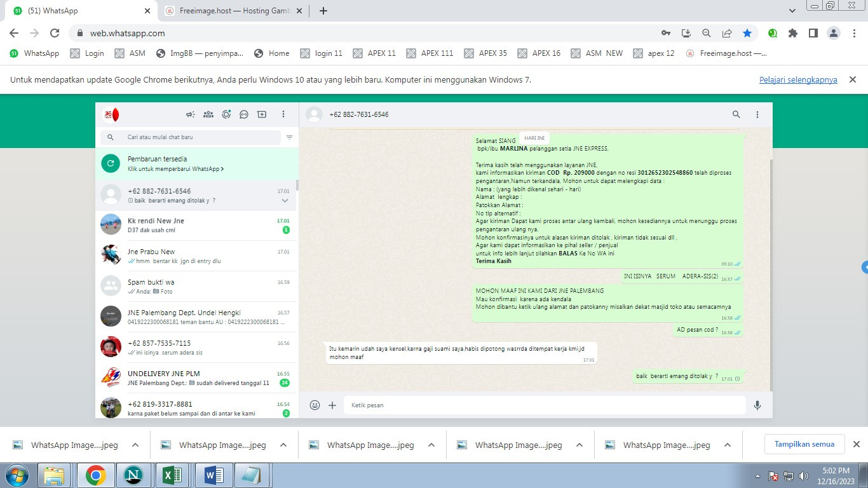Screen dimensions: 868x488
Task: Open the JNE Palembang Dept. Undel Hengki chat
Action: point(196,317)
